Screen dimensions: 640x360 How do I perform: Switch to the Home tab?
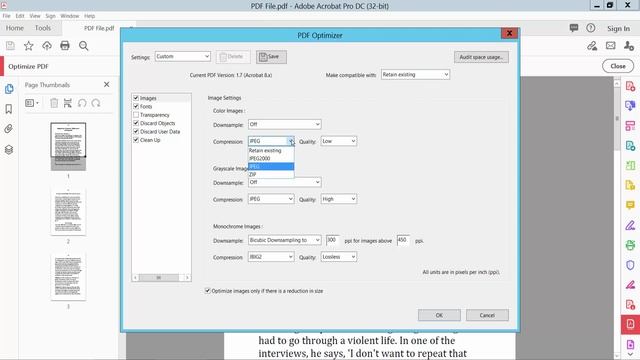pyautogui.click(x=15, y=28)
